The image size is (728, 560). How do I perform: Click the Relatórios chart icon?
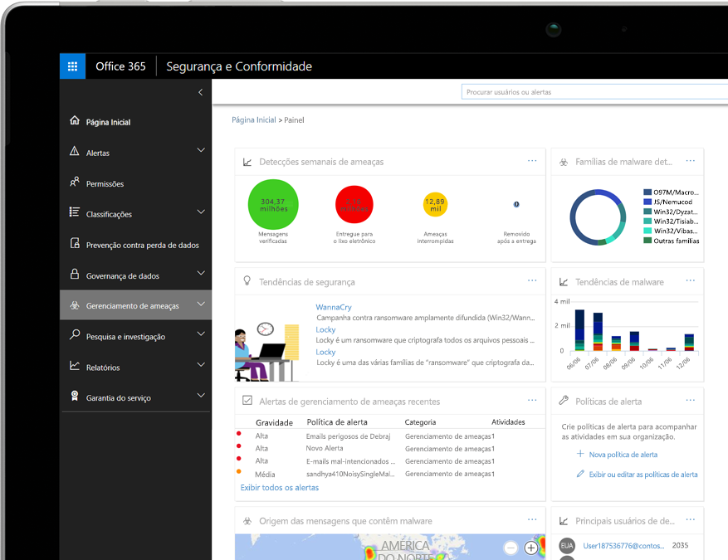pyautogui.click(x=74, y=366)
